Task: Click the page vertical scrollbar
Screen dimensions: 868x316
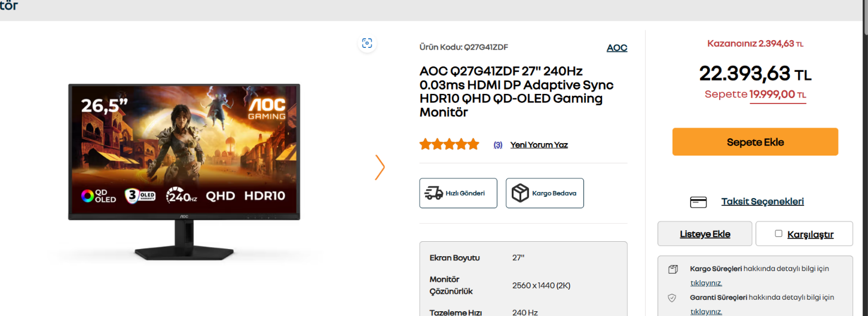Action: click(x=865, y=158)
